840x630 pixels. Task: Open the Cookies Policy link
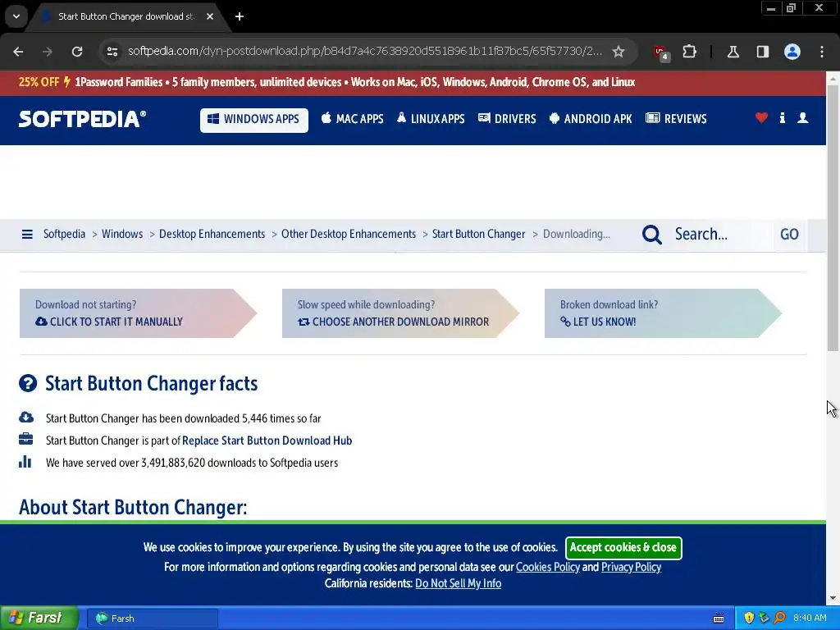click(547, 568)
